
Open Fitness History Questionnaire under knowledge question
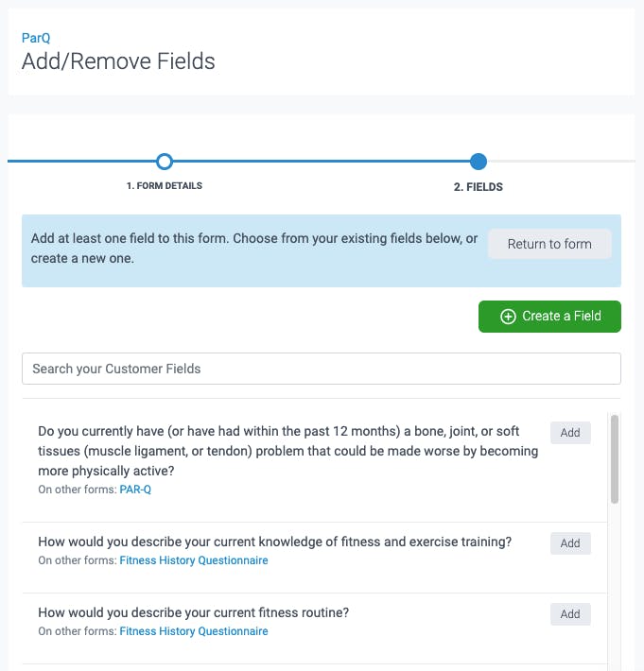(194, 560)
